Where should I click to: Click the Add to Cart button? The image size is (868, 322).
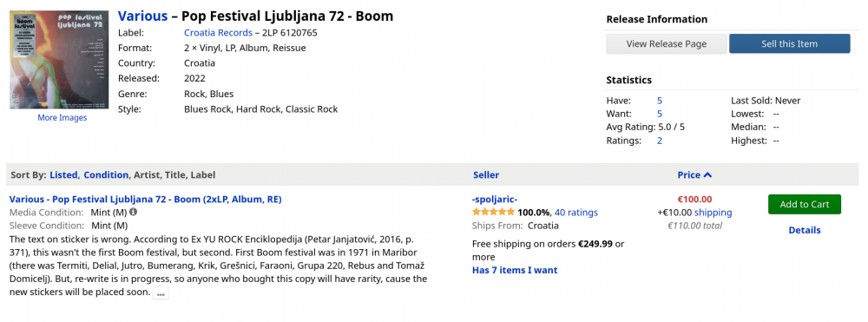[805, 204]
